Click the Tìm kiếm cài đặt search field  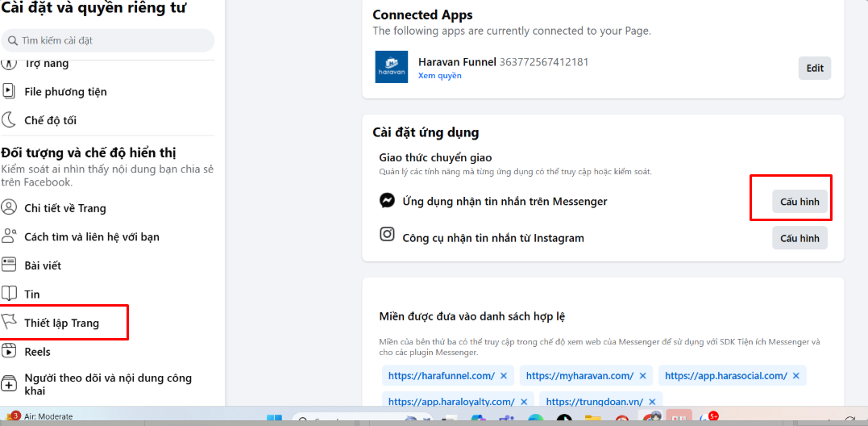click(x=107, y=40)
